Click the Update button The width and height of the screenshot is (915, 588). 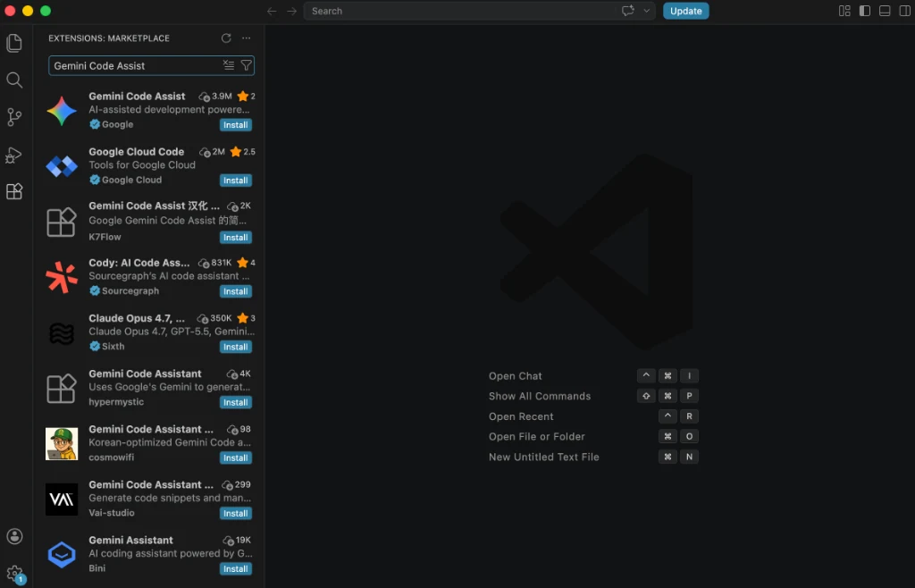pos(685,11)
